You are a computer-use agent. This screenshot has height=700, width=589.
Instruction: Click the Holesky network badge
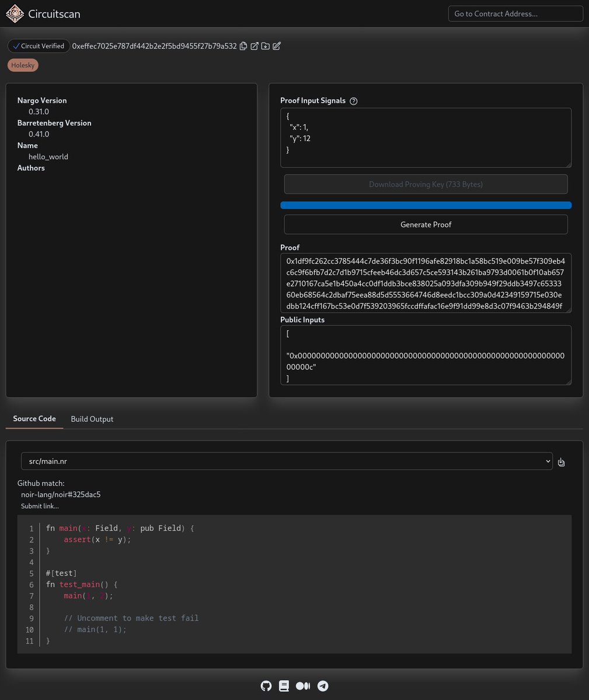point(23,65)
